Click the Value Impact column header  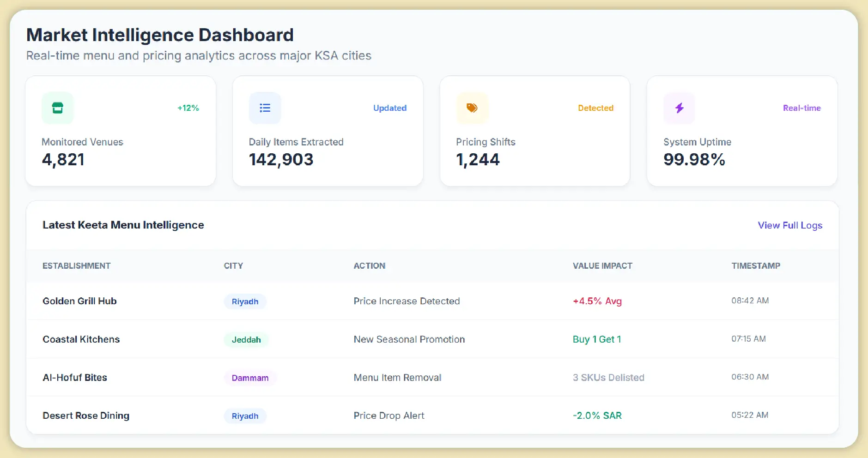tap(602, 266)
